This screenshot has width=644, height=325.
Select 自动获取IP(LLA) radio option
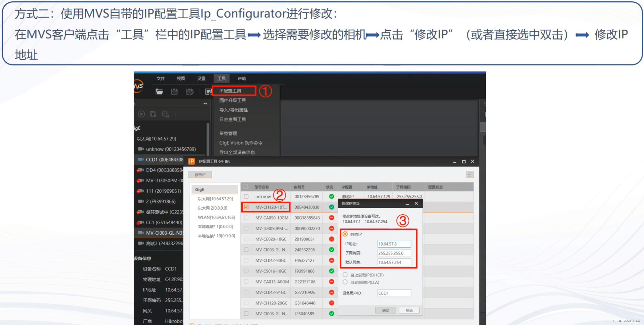[x=345, y=282]
